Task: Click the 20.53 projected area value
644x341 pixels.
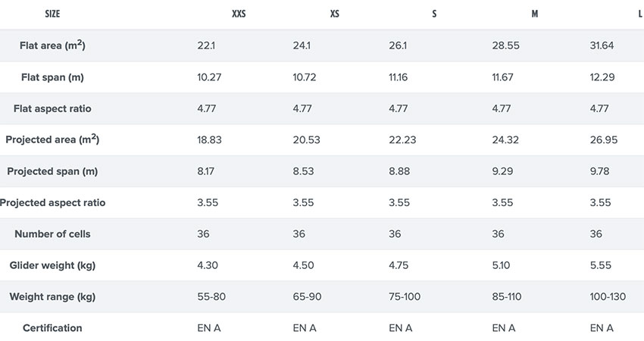Action: pos(306,139)
